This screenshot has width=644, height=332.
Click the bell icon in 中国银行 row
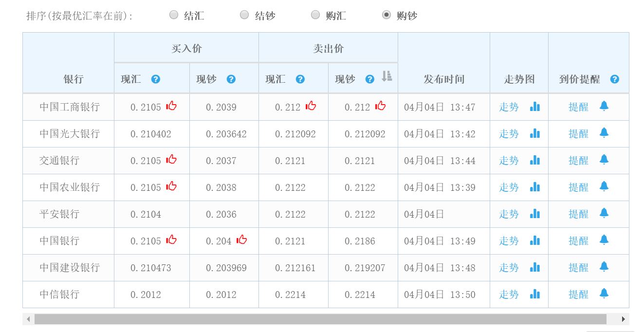coord(604,240)
